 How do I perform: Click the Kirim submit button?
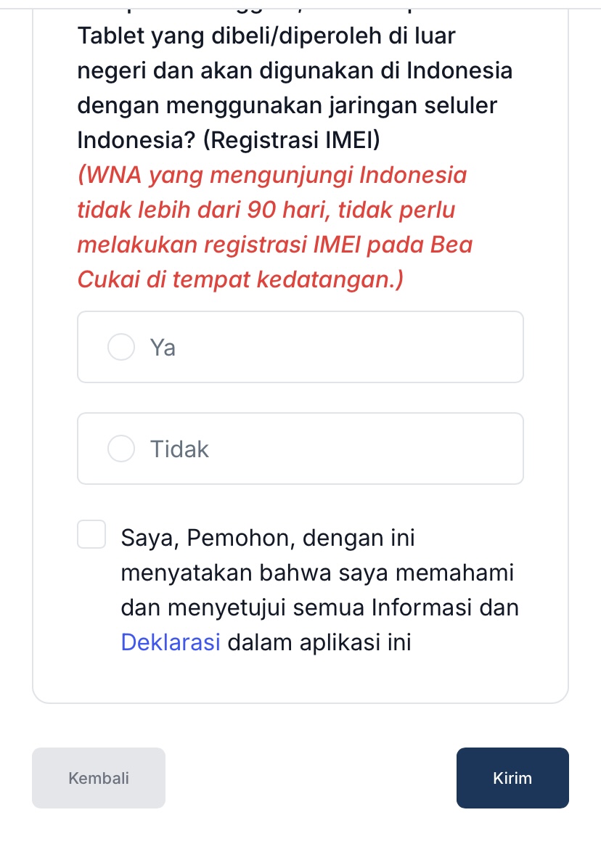click(512, 778)
